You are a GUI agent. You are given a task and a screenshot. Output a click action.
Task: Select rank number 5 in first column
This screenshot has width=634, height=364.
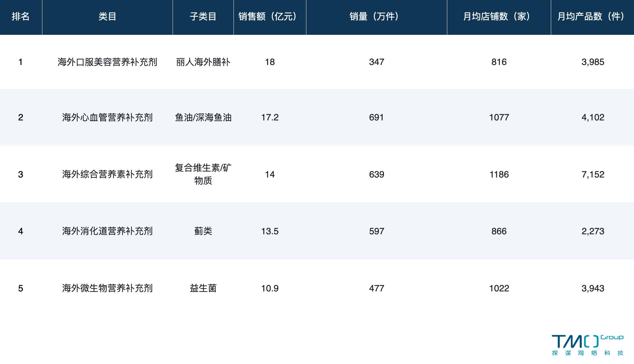point(21,288)
